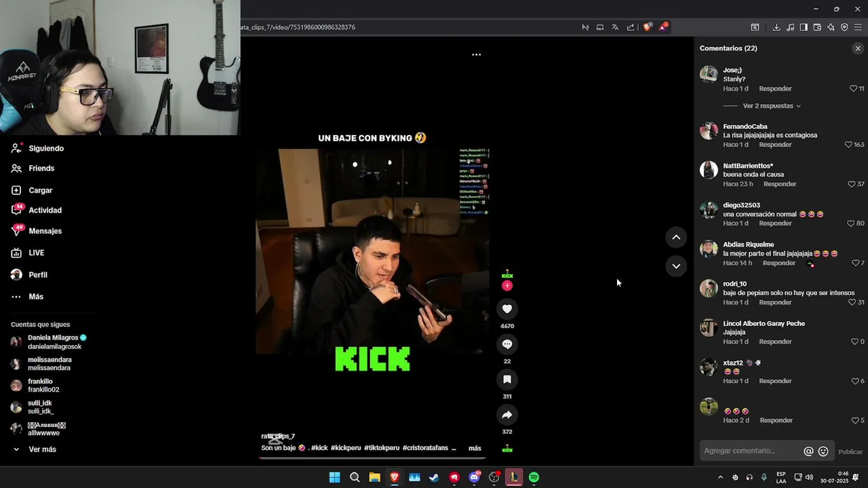
Task: Open Cargar upload page
Action: [40, 190]
